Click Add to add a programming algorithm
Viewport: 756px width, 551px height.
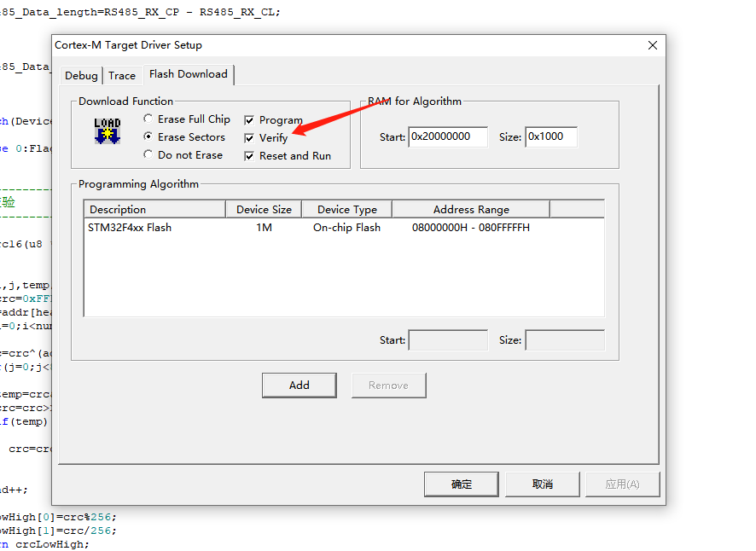point(299,385)
